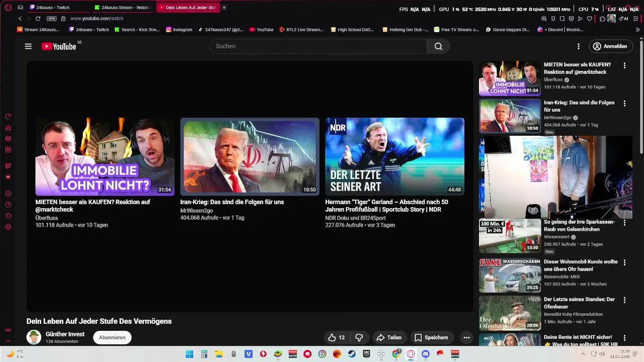Click Der Letzte seines Standes: Der Ofenbauer title

(579, 303)
